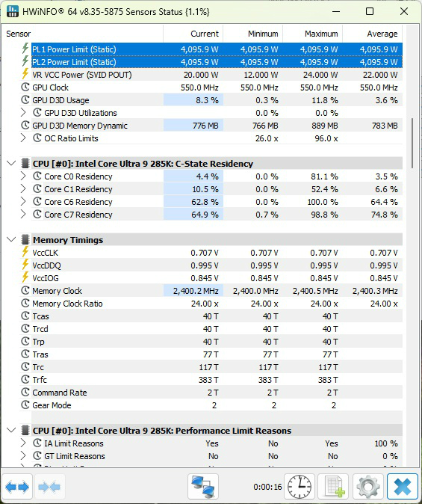Image resolution: width=422 pixels, height=504 pixels.
Task: Open sensor settings gear icon
Action: [368, 487]
